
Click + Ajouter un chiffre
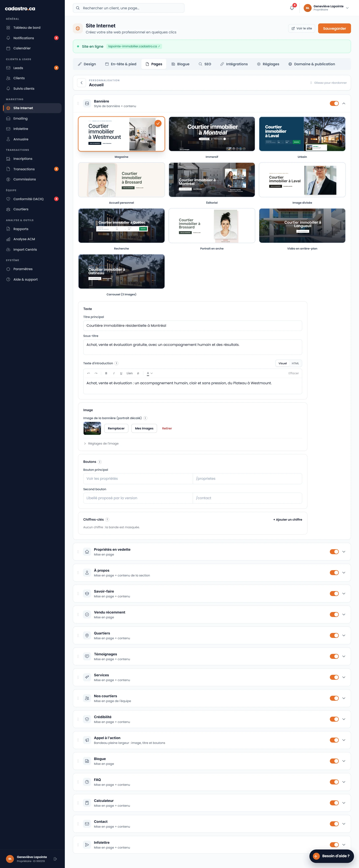(x=288, y=520)
